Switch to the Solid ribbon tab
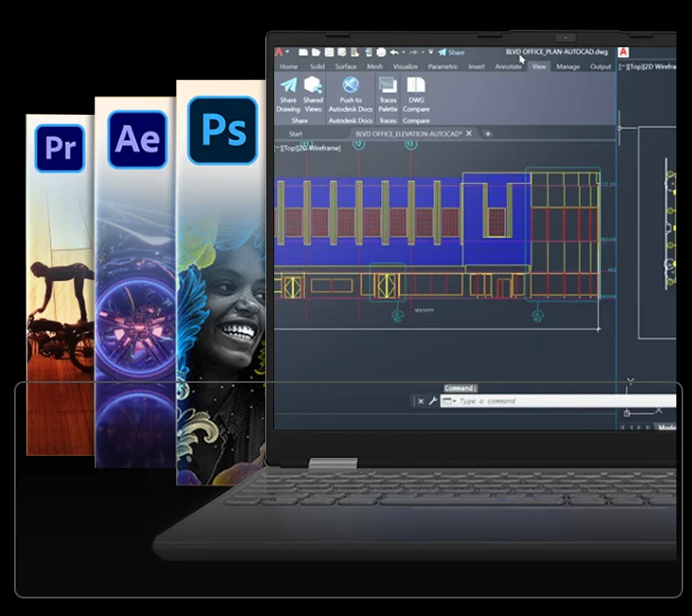692x616 pixels. [317, 67]
